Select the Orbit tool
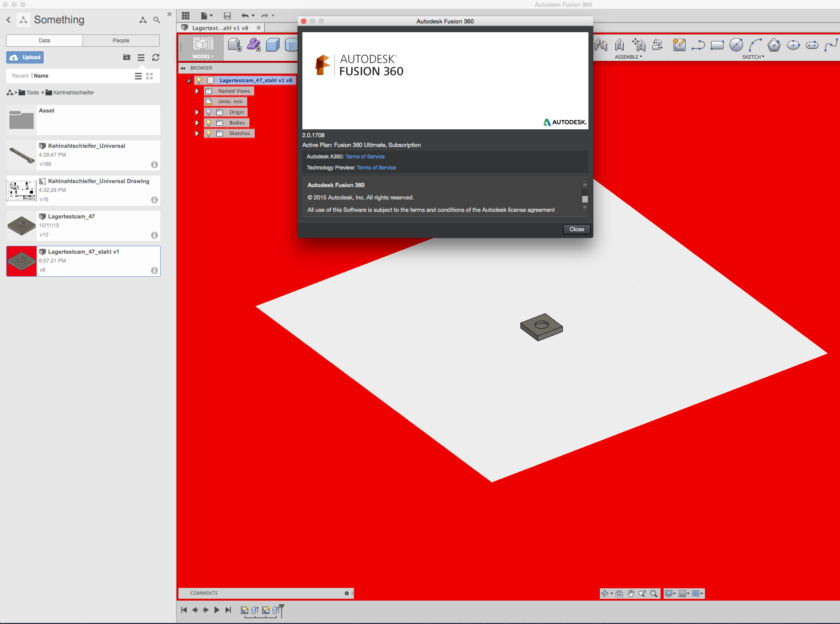Screen dimensions: 840x624 [x=605, y=594]
